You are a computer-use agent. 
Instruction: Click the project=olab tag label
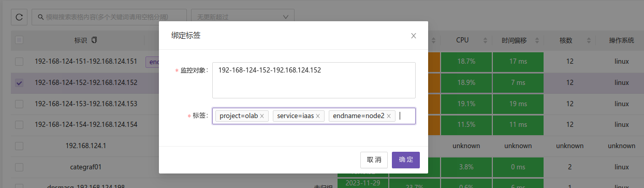[239, 116]
